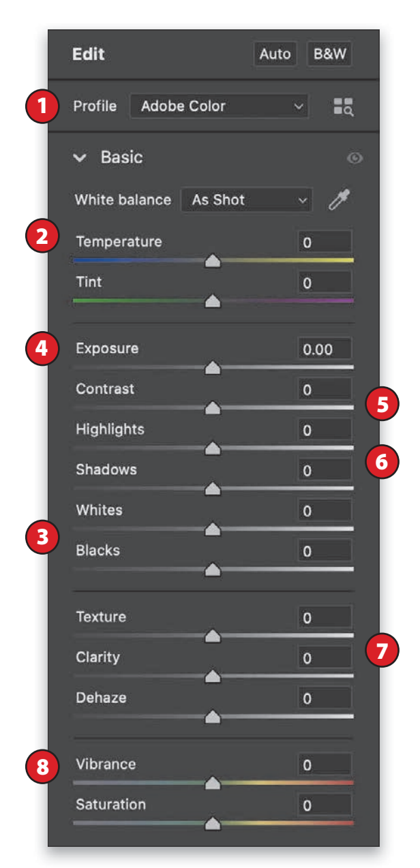Viewport: 420px width, 868px height.
Task: Click the Auto button
Action: (275, 55)
